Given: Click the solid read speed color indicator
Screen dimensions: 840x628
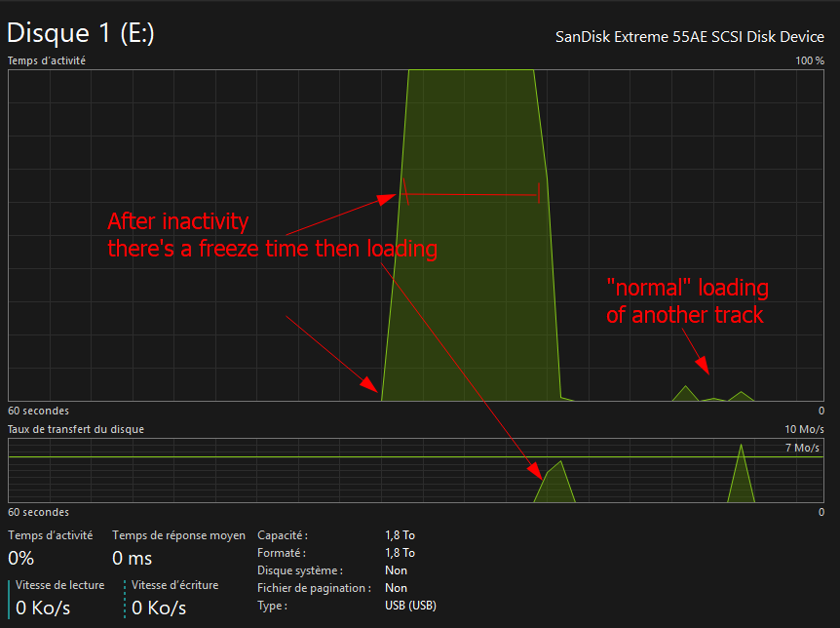Looking at the screenshot, I should coord(11,598).
